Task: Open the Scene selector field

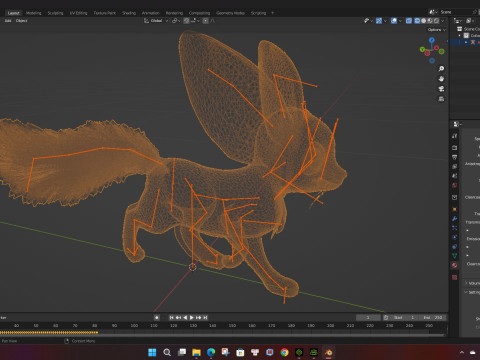Action: coord(457,12)
